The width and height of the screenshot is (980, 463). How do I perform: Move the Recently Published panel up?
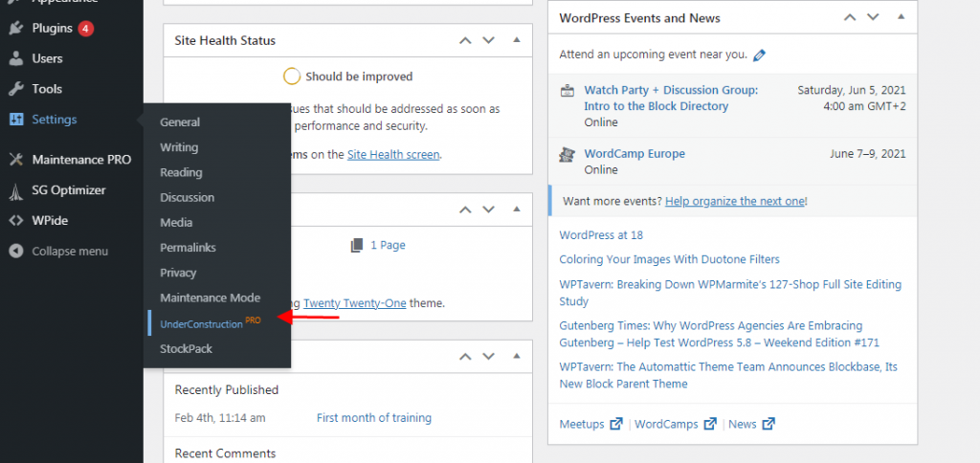[x=464, y=357]
